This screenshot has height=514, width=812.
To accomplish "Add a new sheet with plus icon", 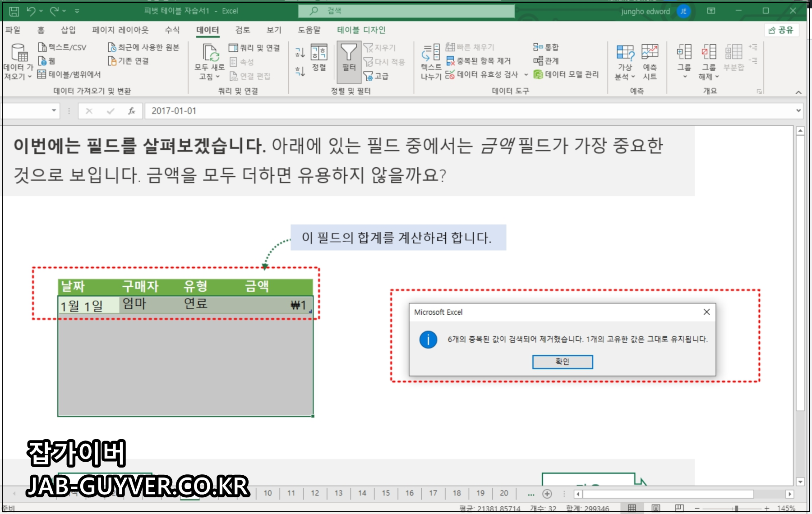I will coord(547,494).
